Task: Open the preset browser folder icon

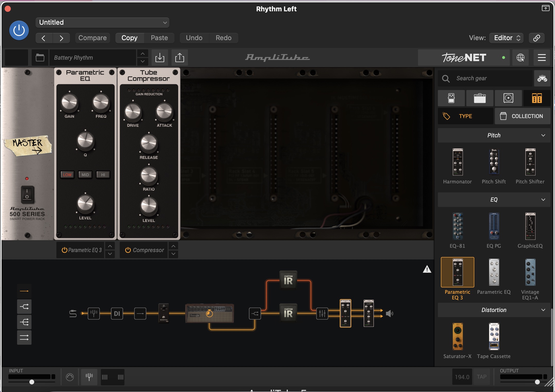Action: click(40, 58)
